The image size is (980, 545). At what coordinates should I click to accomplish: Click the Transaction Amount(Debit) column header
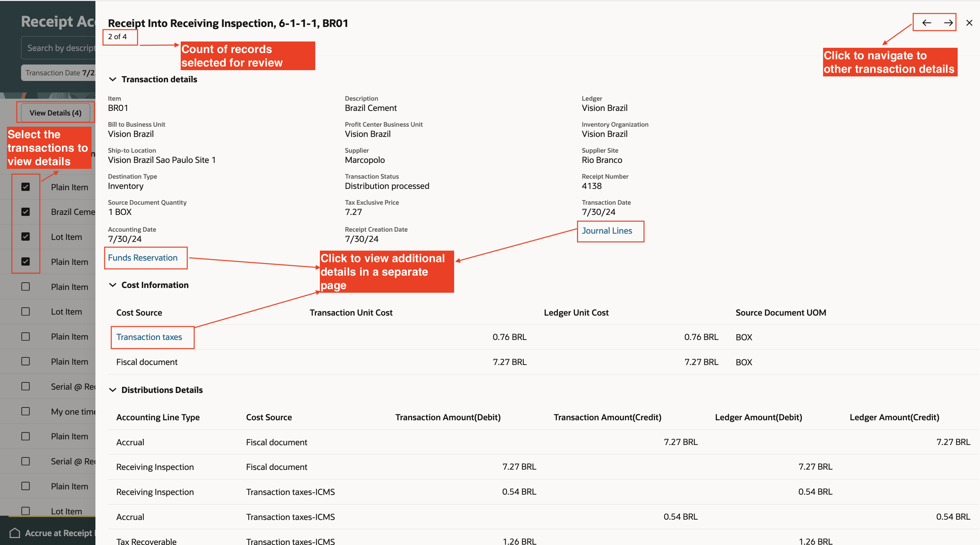pyautogui.click(x=448, y=417)
